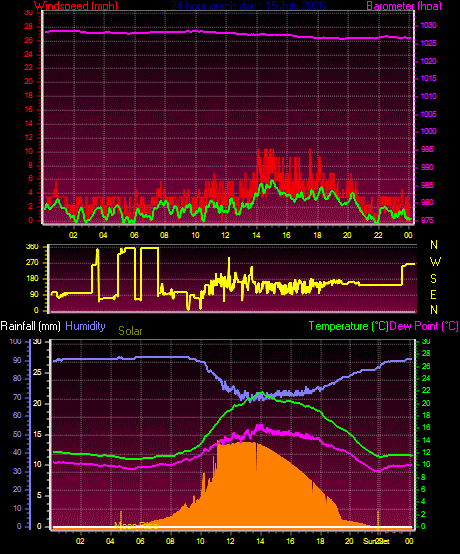460x554 pixels.
Task: Select the '22' value on the green temperature axis
Action: click(x=426, y=390)
